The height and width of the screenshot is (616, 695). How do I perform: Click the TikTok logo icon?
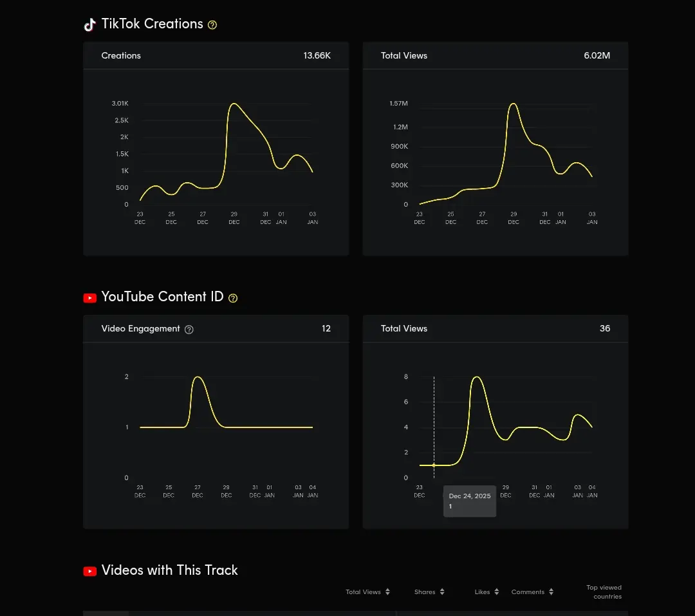pos(89,24)
